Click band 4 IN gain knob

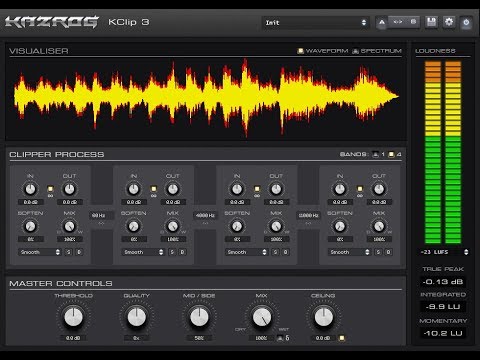(x=340, y=189)
